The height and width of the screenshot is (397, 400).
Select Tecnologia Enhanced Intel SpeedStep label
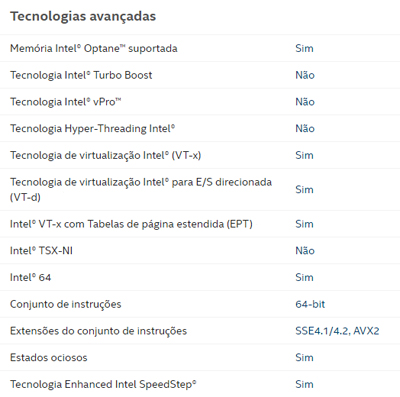[x=103, y=384]
